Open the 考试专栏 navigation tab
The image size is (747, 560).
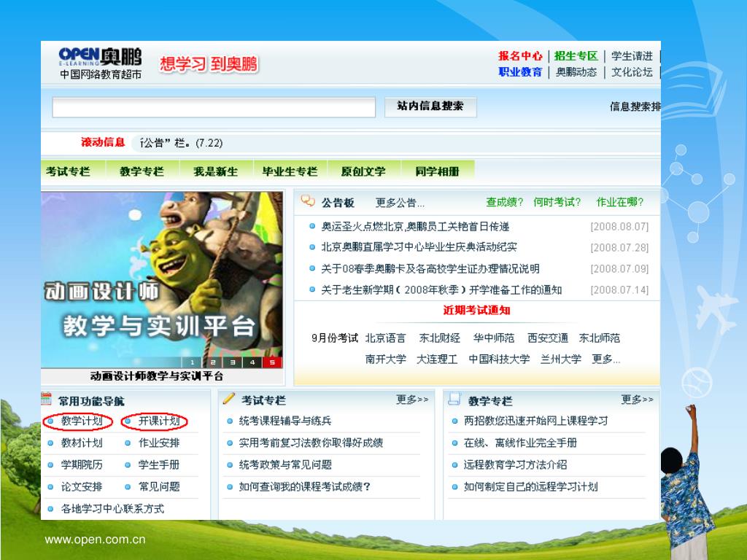[x=68, y=171]
